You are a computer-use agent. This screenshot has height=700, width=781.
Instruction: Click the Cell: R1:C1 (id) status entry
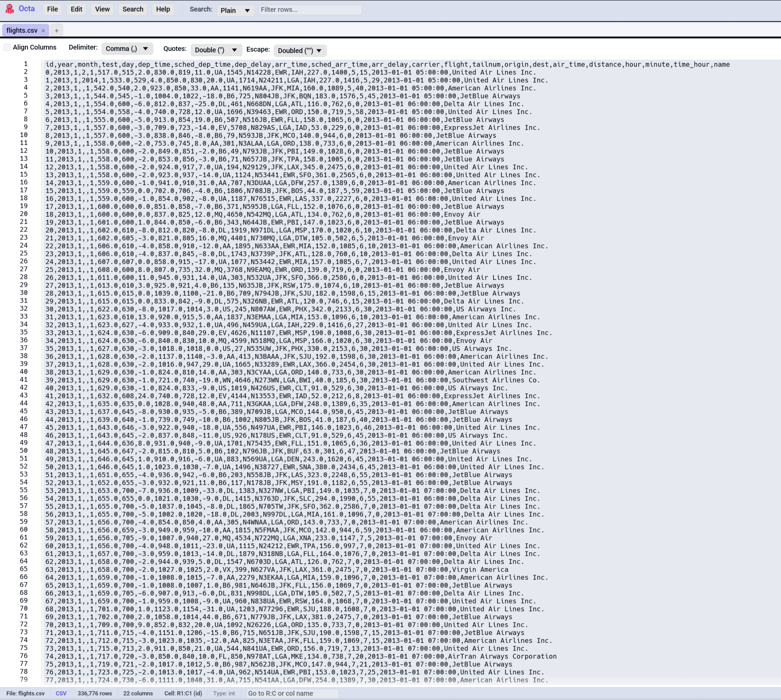pyautogui.click(x=183, y=693)
